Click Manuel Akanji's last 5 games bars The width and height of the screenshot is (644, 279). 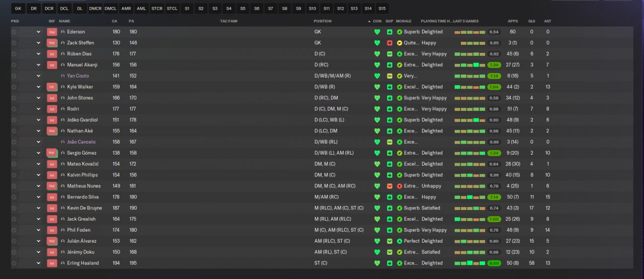(x=470, y=65)
